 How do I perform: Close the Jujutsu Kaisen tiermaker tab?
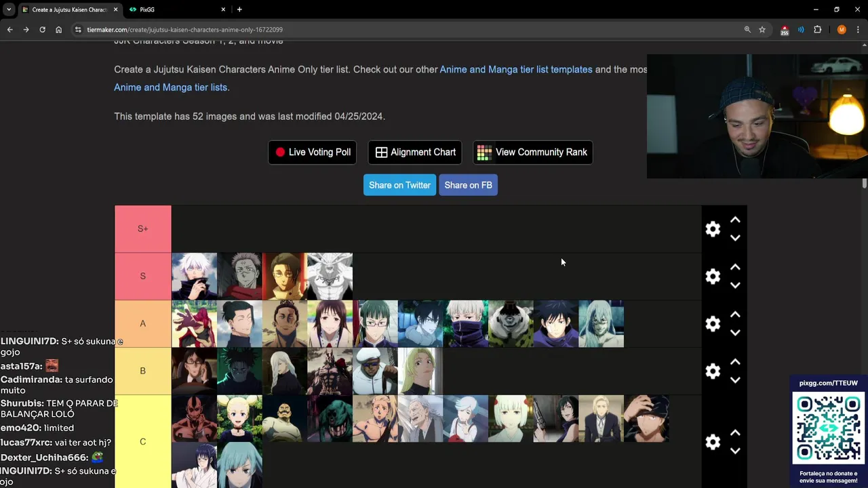tap(116, 9)
